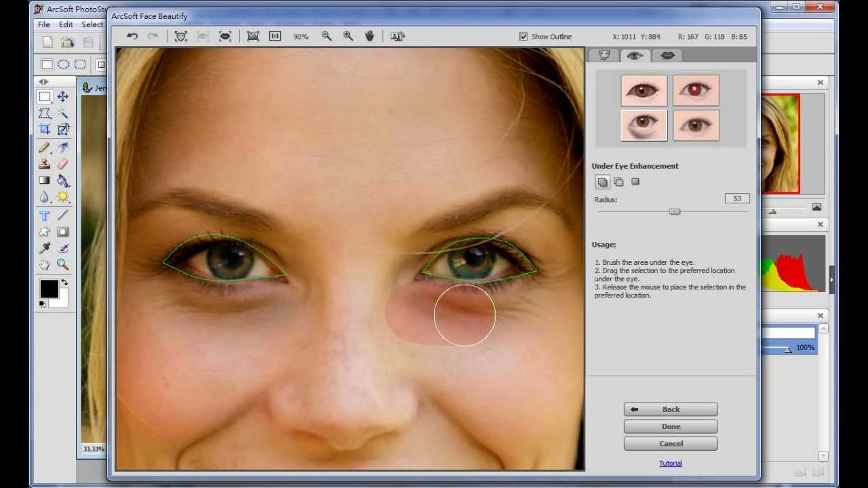Click the Radius slider handle
Viewport: 868px width, 488px height.
[674, 211]
